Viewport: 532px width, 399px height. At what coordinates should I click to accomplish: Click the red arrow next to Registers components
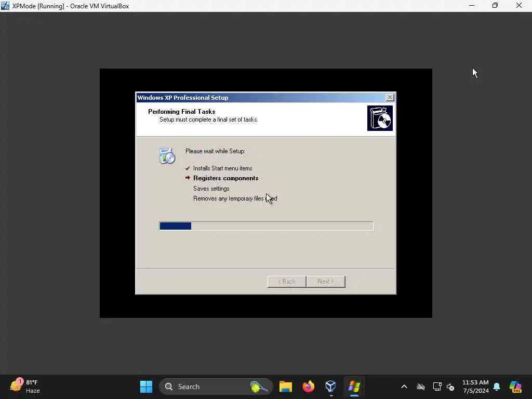[187, 178]
